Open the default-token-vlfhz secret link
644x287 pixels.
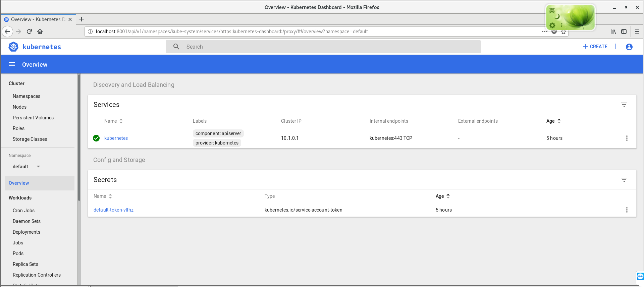coord(113,210)
